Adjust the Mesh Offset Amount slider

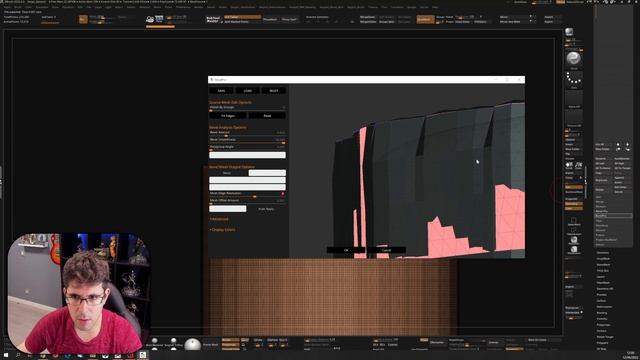[x=247, y=202]
